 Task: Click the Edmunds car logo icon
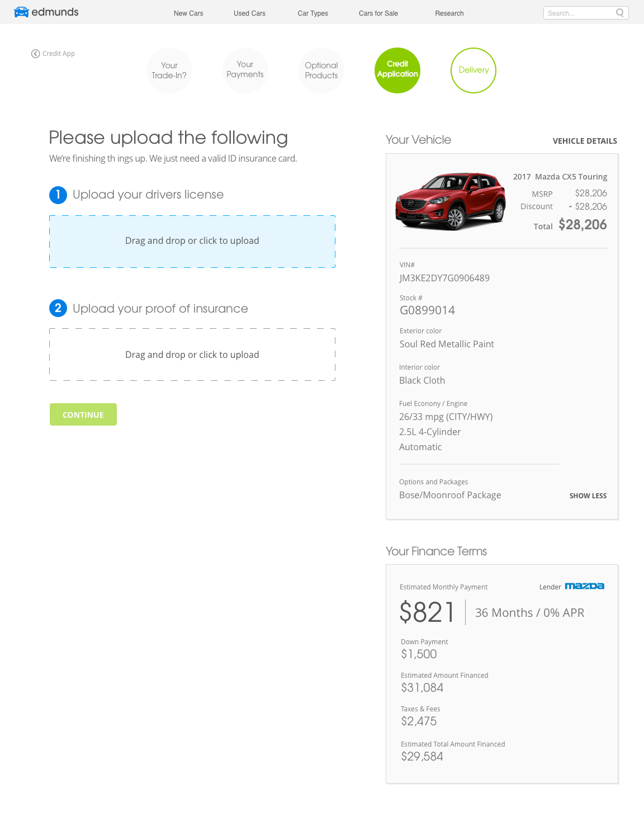(21, 12)
